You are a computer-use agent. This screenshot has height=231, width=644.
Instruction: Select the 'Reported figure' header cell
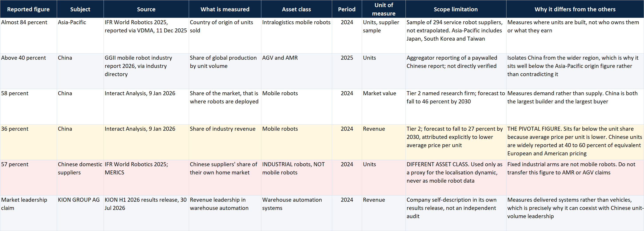tap(28, 9)
